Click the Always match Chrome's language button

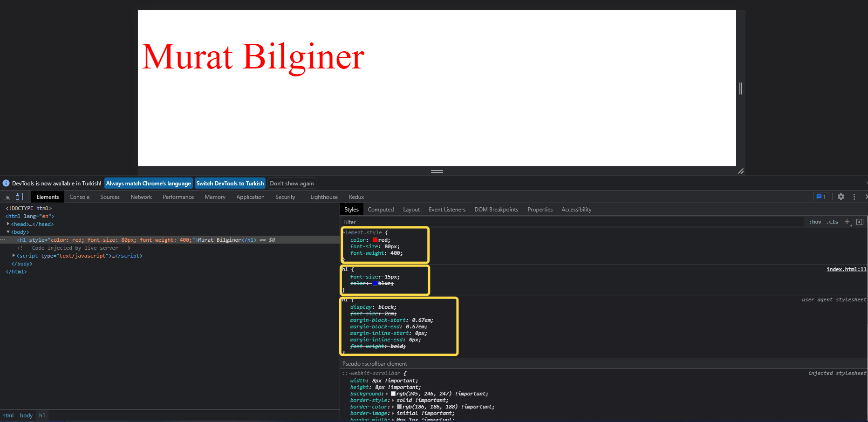click(x=148, y=183)
